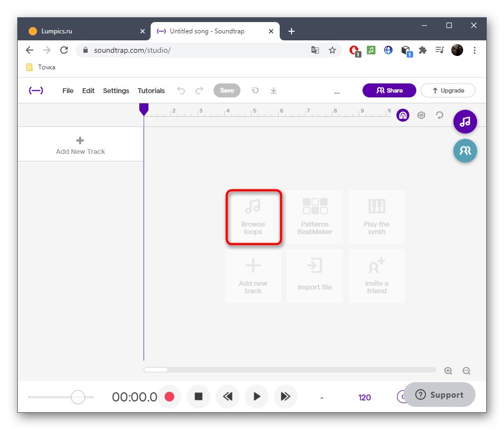Zoom out of the timeline
Screen dimensions: 504x430
(x=466, y=371)
